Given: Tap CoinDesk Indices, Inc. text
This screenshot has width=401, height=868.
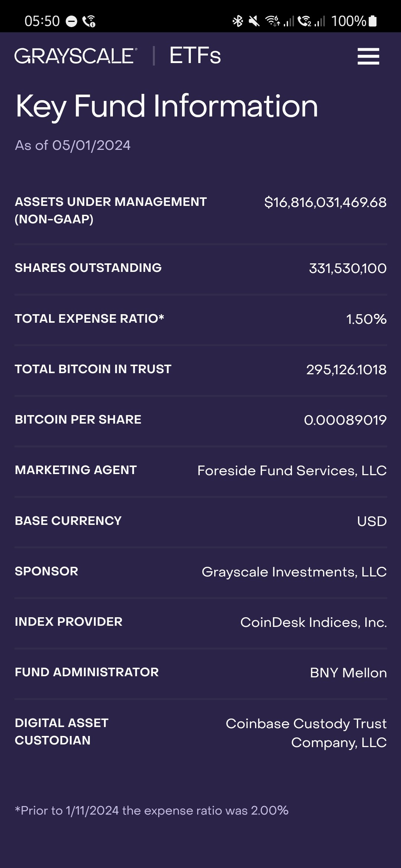Looking at the screenshot, I should pos(313,622).
